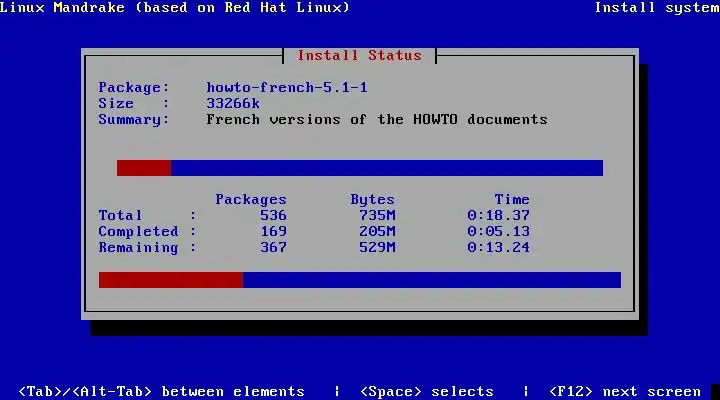Click remaining bytes value 529M
Screen dimensions: 720x400
click(377, 248)
